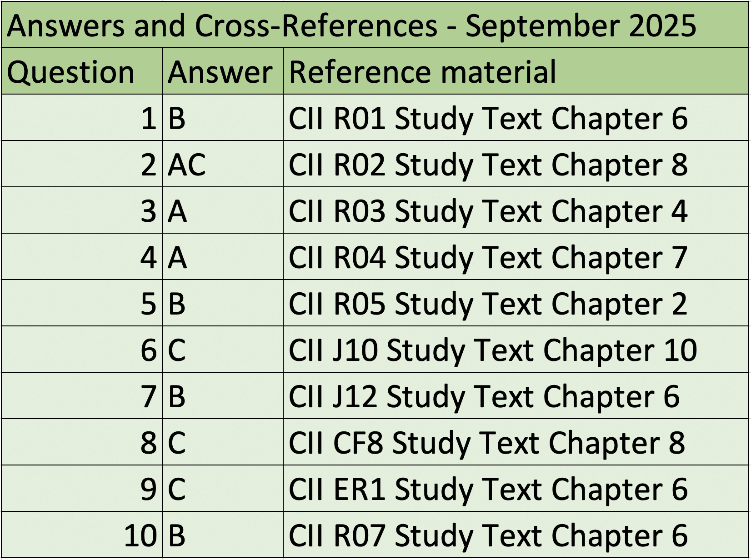The width and height of the screenshot is (751, 560).
Task: Select 'CII R04 Study Text Chapter 7' cell
Action: tap(515, 257)
